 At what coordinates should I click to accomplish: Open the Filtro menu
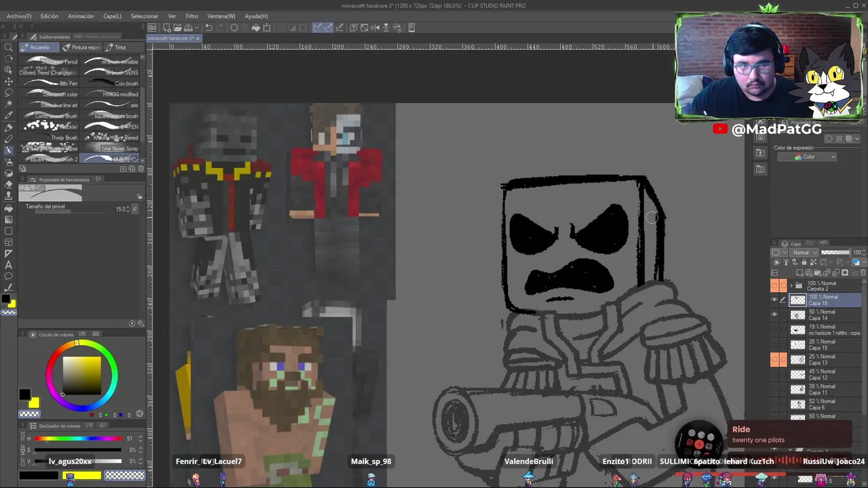click(x=192, y=16)
